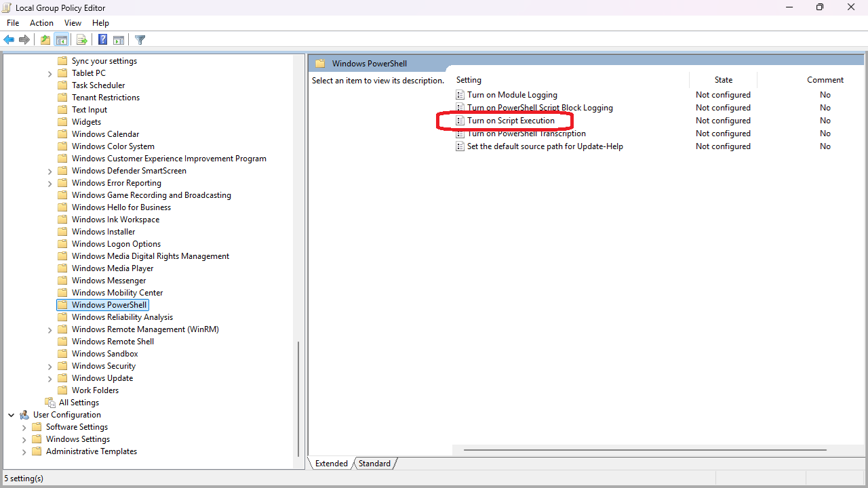This screenshot has height=488, width=868.
Task: Open the Action menu
Action: (41, 23)
